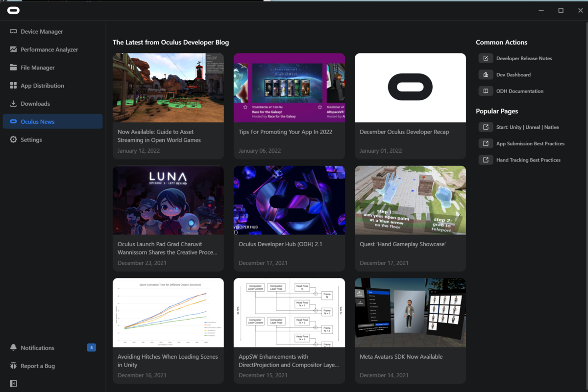588x392 pixels.
Task: Open Quest Hand Gameplay Showcase thumbnail
Action: (410, 200)
